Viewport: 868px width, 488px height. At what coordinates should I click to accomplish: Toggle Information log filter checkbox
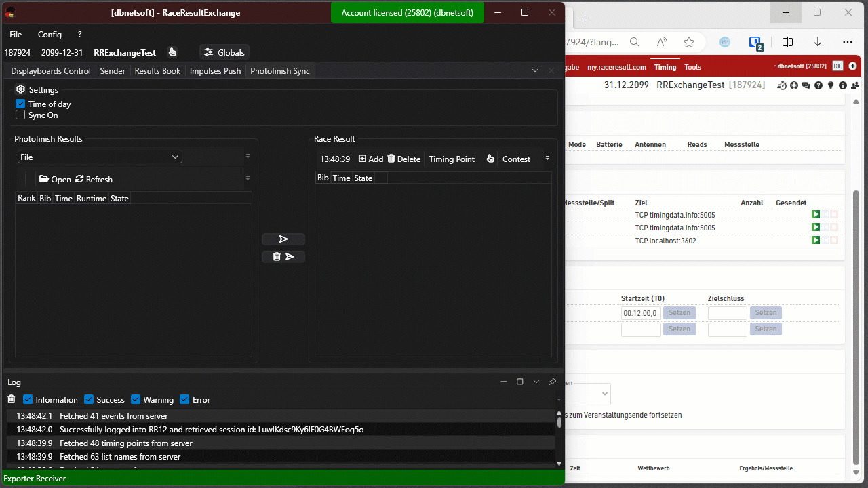pyautogui.click(x=28, y=399)
